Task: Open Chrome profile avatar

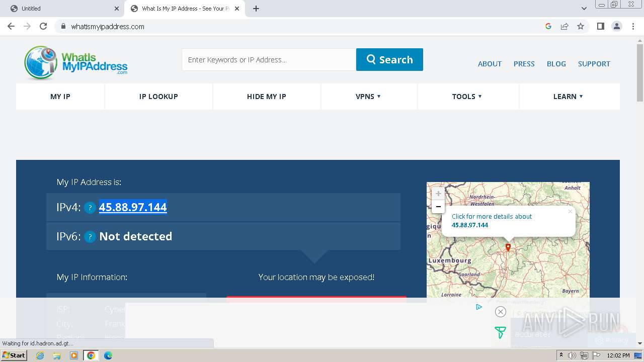Action: click(617, 26)
